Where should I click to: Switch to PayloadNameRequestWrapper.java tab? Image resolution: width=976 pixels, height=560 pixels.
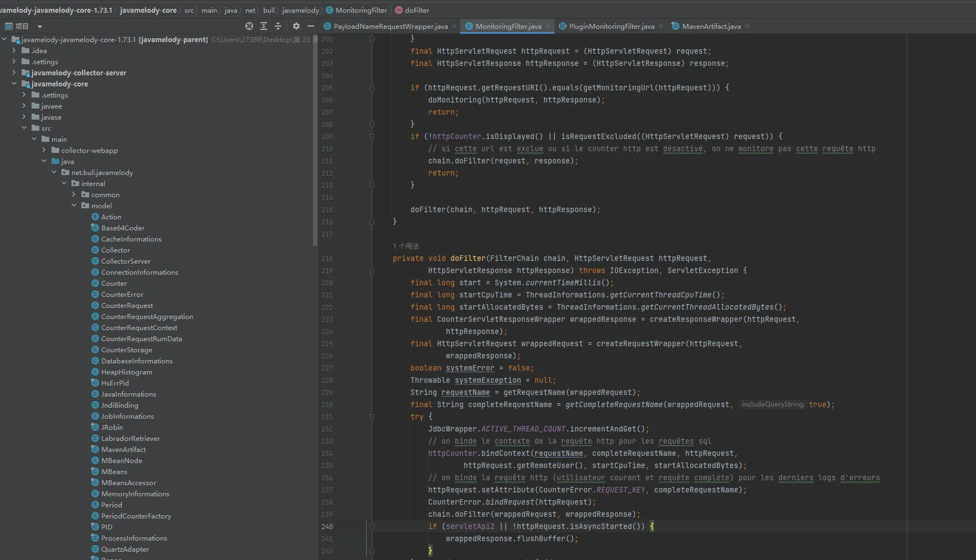390,26
